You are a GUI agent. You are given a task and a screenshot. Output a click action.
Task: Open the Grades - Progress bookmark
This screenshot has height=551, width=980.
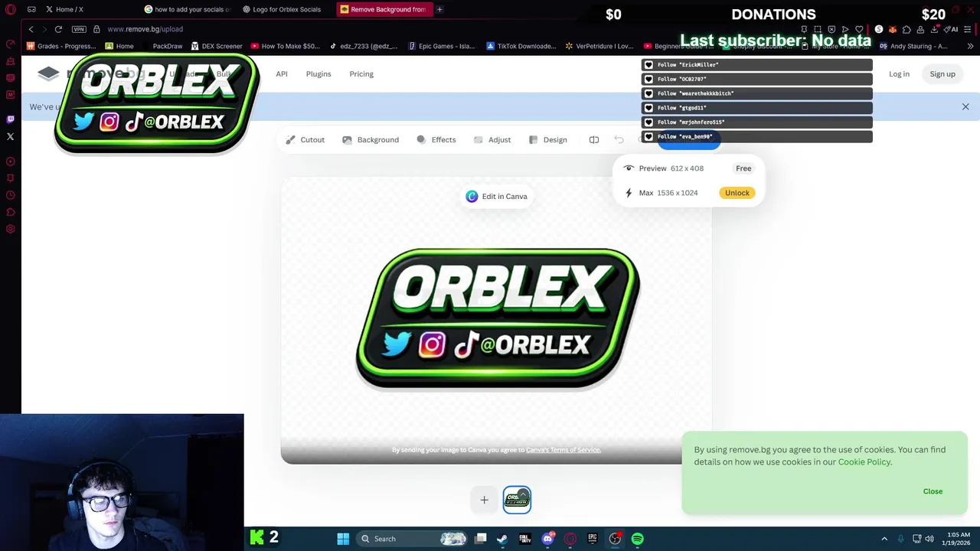tap(62, 46)
